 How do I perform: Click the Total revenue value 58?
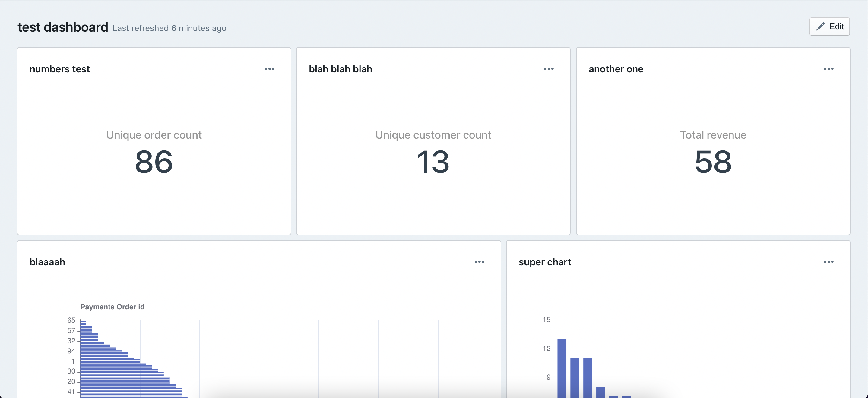coord(713,163)
